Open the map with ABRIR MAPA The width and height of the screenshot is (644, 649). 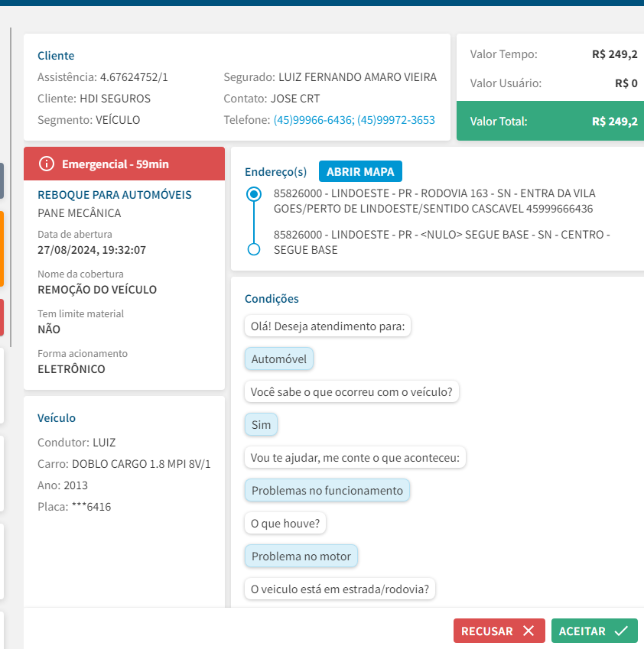pos(360,171)
